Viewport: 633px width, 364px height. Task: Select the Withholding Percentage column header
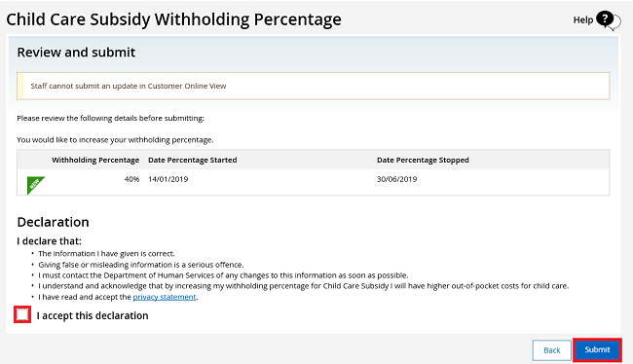(x=95, y=160)
